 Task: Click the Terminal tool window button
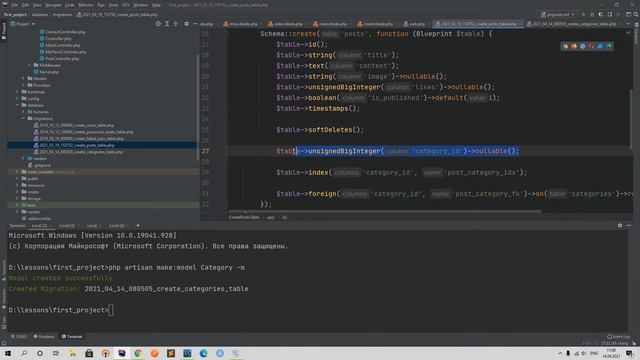(72, 337)
